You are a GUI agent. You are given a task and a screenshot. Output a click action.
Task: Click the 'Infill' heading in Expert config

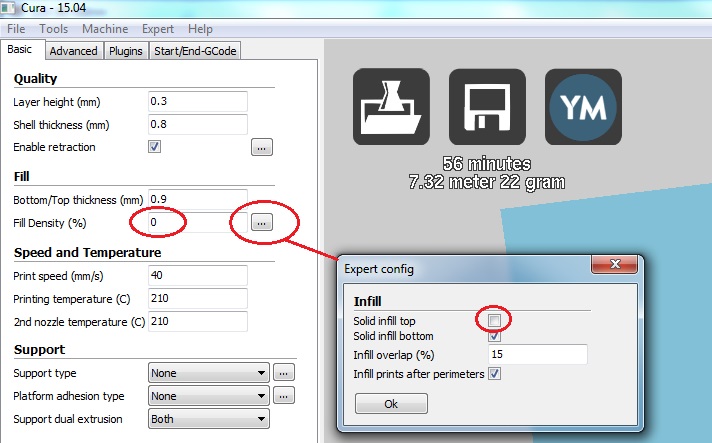367,301
